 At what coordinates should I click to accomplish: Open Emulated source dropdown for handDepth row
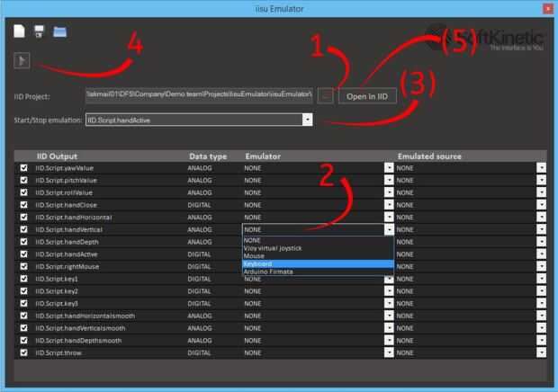pos(541,242)
